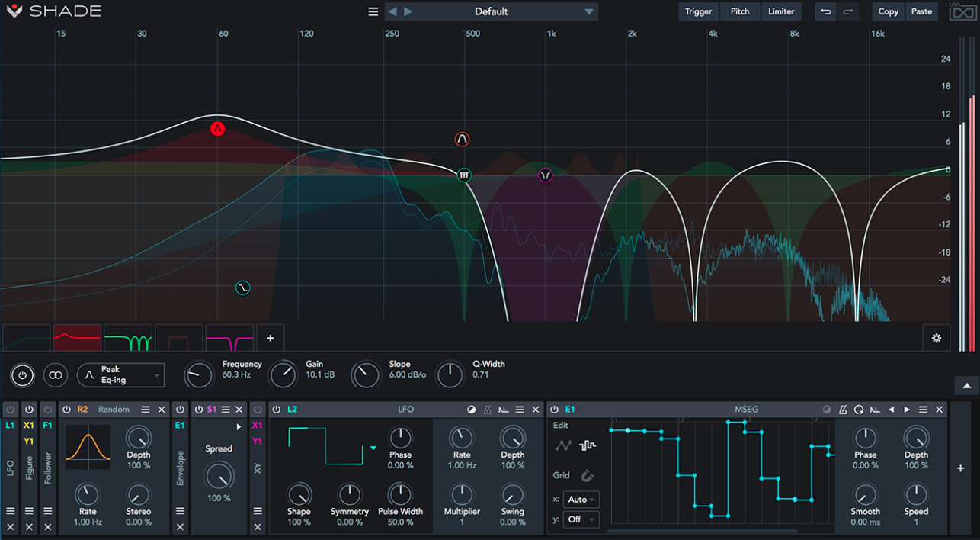Open L2 LFO module menu
This screenshot has width=980, height=540.
[x=520, y=410]
